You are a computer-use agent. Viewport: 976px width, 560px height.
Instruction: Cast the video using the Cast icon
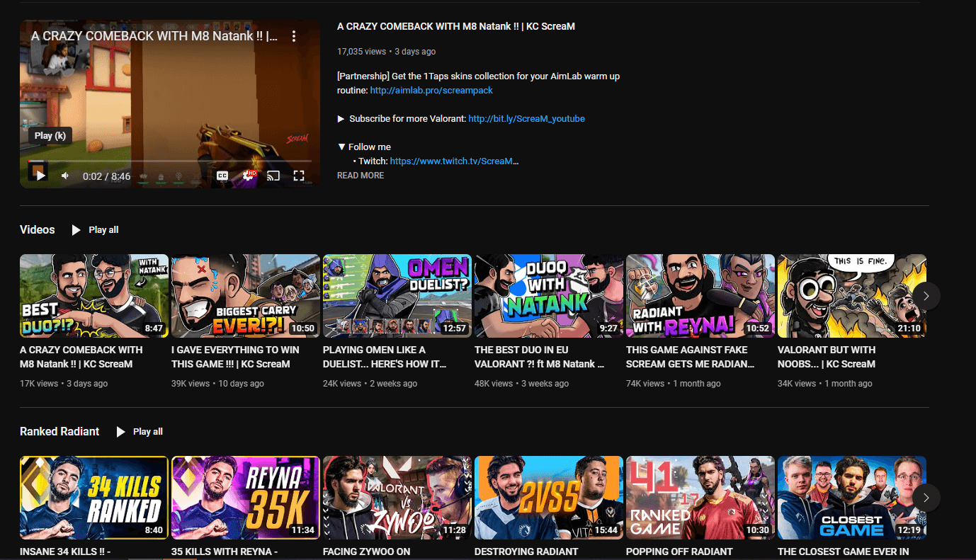pos(273,176)
